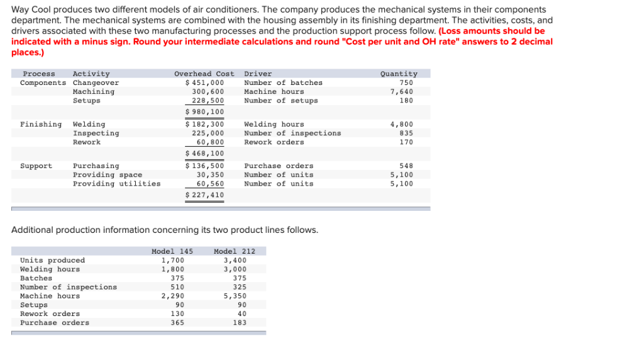Click the 'Driver' column header
Image resolution: width=644 pixels, height=338 pixels.
pos(258,74)
